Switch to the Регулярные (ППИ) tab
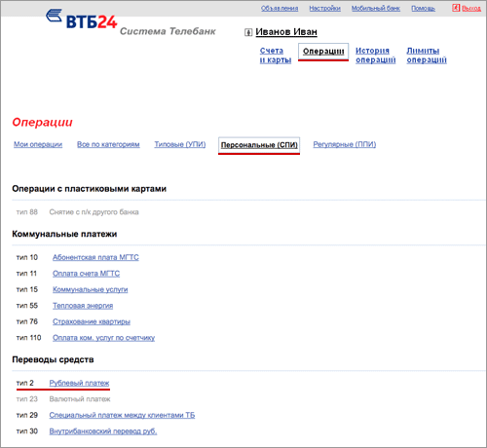This screenshot has height=448, width=487. (x=345, y=144)
